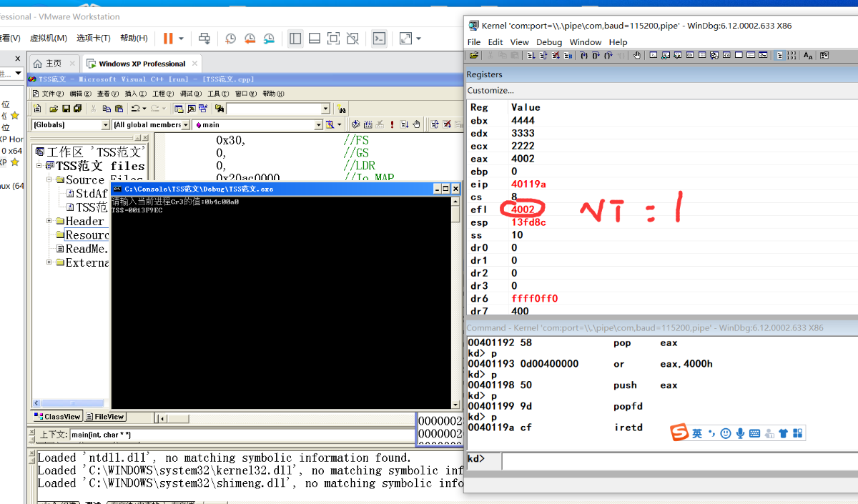
Task: Click WinDbg Font (AA) icon
Action: [x=808, y=55]
